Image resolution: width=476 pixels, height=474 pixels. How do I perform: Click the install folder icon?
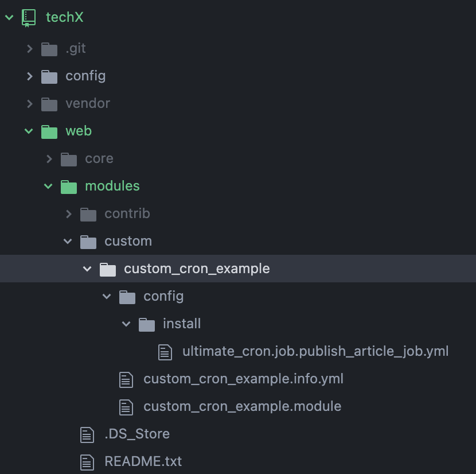click(x=147, y=324)
